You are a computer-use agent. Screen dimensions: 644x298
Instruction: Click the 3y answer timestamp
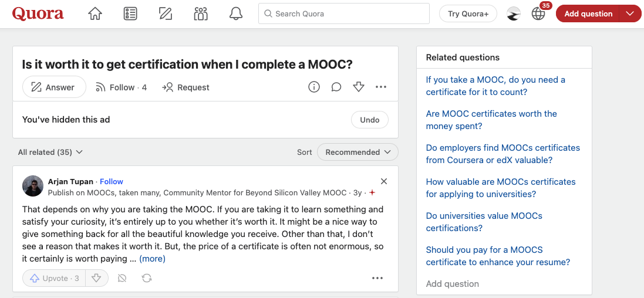pos(358,192)
